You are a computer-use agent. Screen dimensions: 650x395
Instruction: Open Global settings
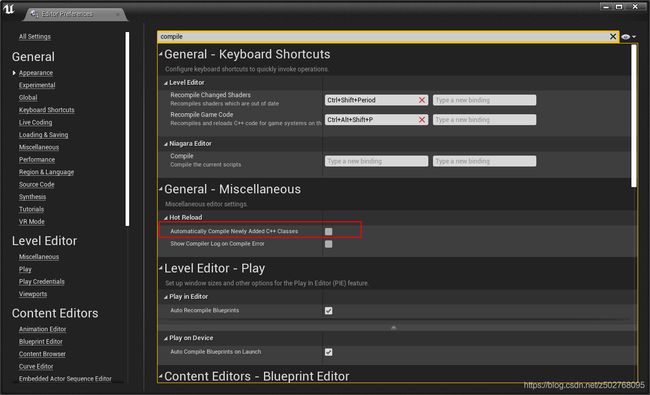click(28, 97)
